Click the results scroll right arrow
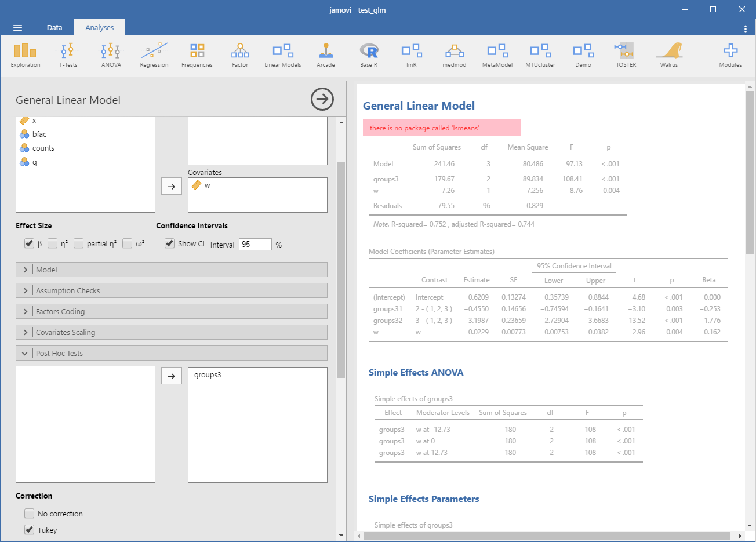 tap(740, 536)
